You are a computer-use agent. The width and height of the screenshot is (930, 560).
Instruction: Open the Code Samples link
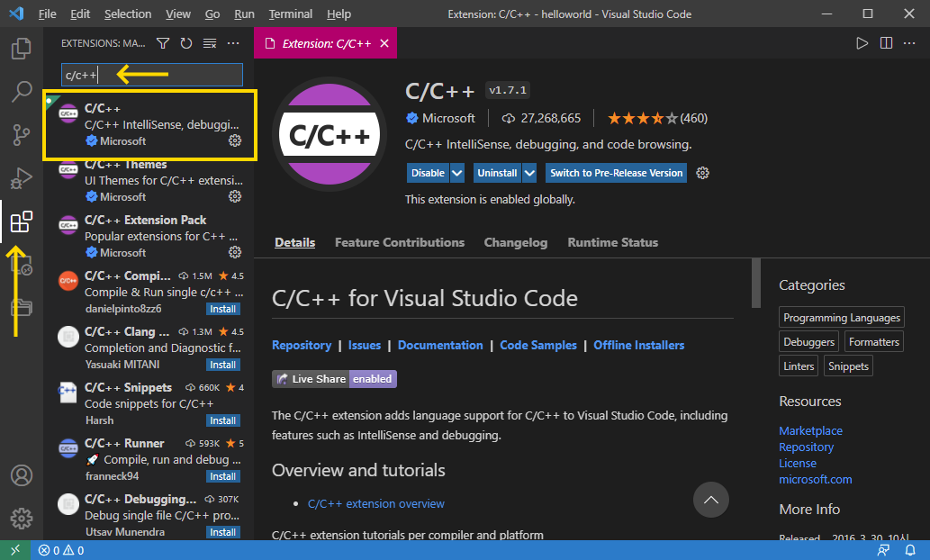(x=538, y=345)
